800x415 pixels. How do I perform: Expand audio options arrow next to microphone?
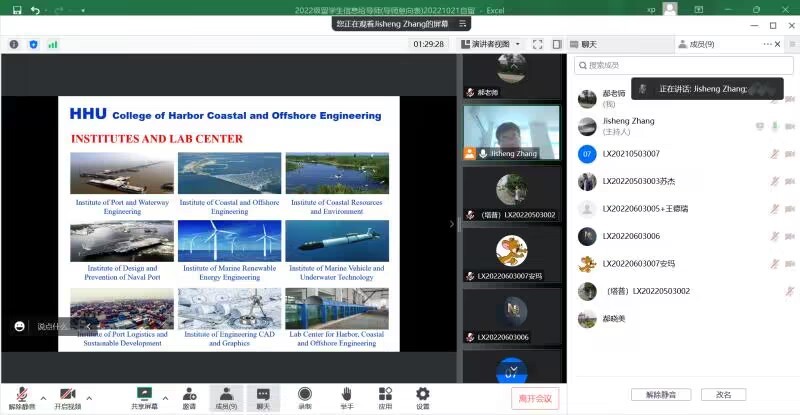[x=42, y=397]
